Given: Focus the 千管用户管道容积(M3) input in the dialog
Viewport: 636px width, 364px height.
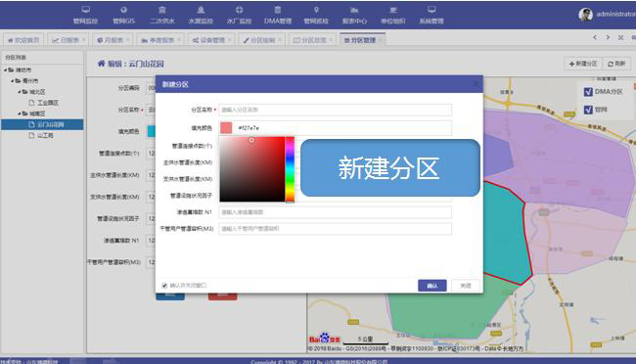Looking at the screenshot, I should point(335,229).
